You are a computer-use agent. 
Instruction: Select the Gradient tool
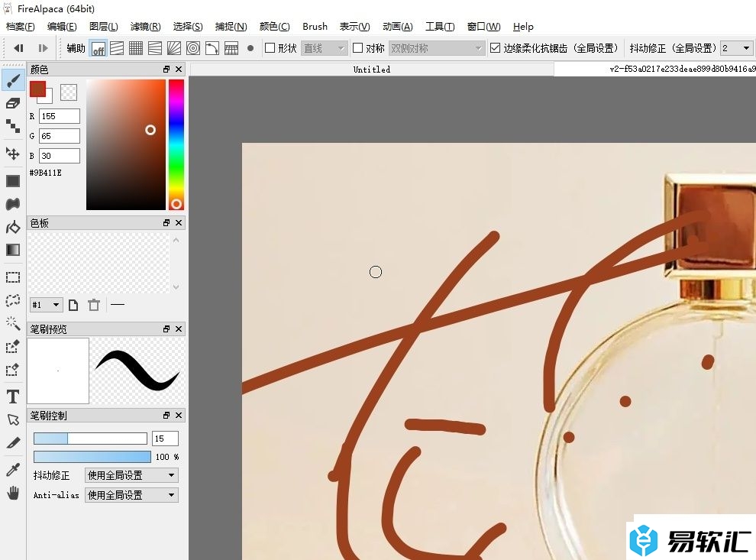click(13, 249)
